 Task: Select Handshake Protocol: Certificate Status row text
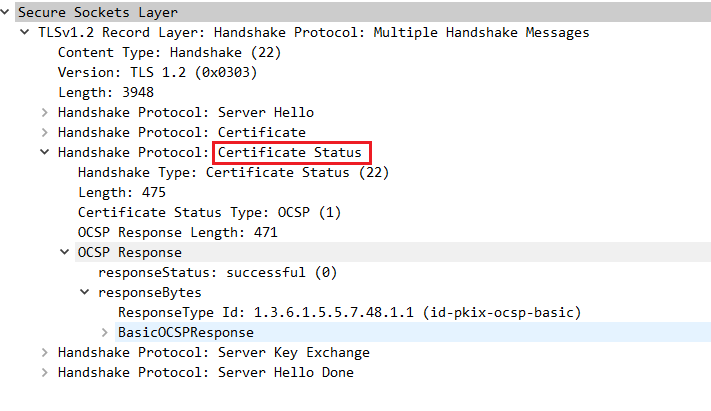tap(209, 152)
